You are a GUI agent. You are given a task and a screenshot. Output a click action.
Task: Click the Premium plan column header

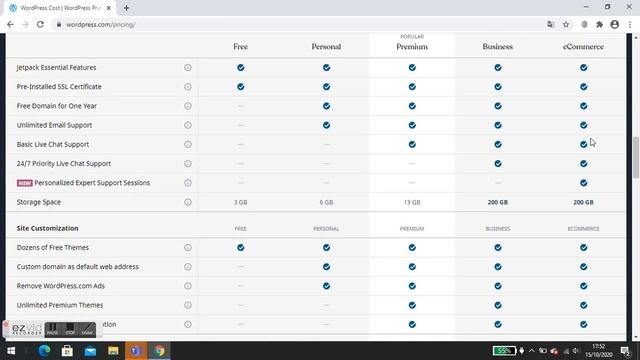coord(412,47)
